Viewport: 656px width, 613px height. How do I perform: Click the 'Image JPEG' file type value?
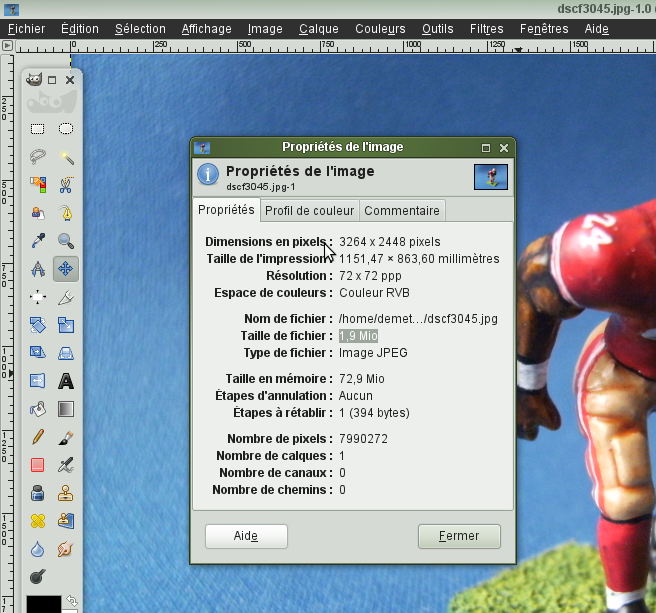[x=373, y=353]
